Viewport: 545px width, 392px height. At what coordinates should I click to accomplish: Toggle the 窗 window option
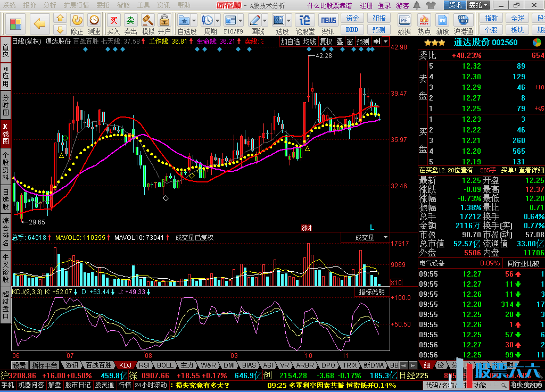[350, 41]
